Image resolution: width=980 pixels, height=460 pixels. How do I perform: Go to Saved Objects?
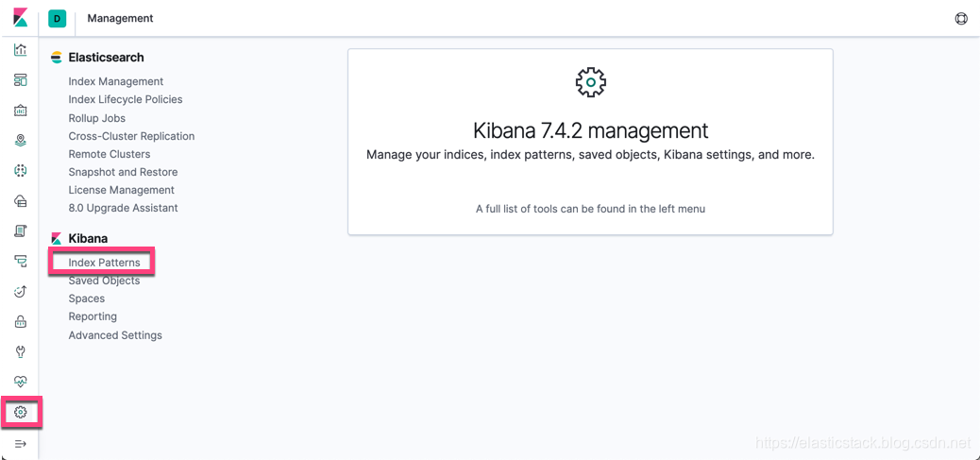click(105, 281)
